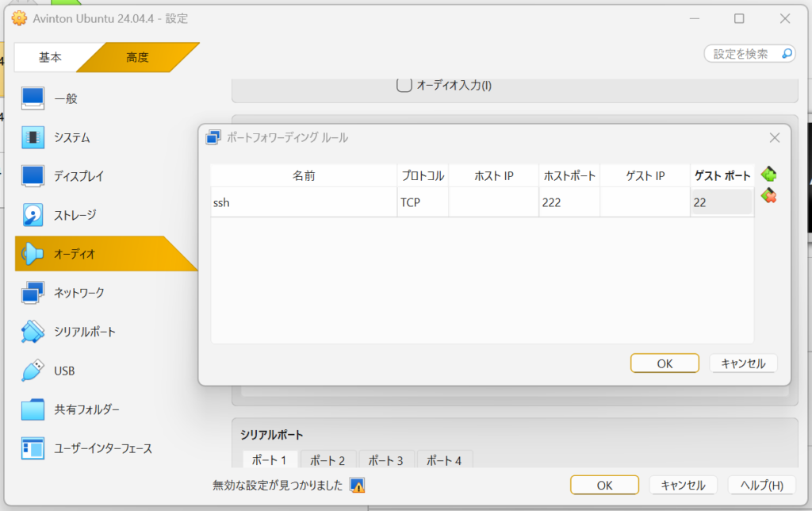
Task: Click the empty ホスト IP cell
Action: tap(493, 202)
